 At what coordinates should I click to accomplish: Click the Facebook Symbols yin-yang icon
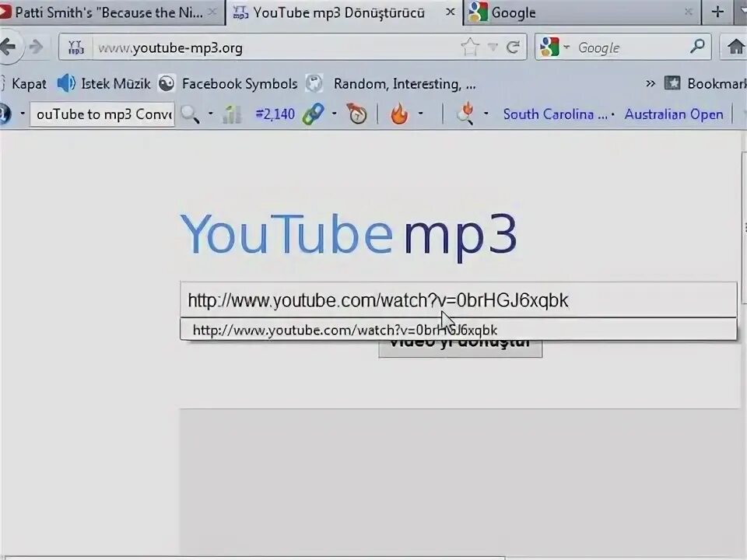click(167, 84)
